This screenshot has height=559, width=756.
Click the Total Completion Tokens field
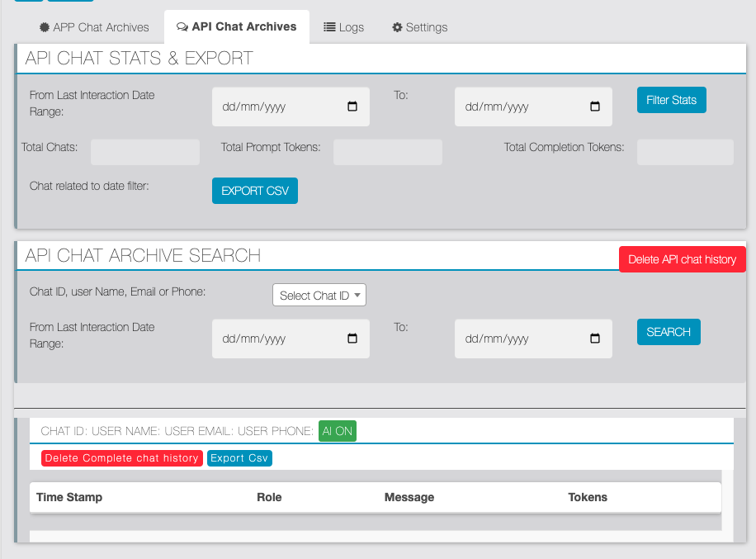(685, 152)
